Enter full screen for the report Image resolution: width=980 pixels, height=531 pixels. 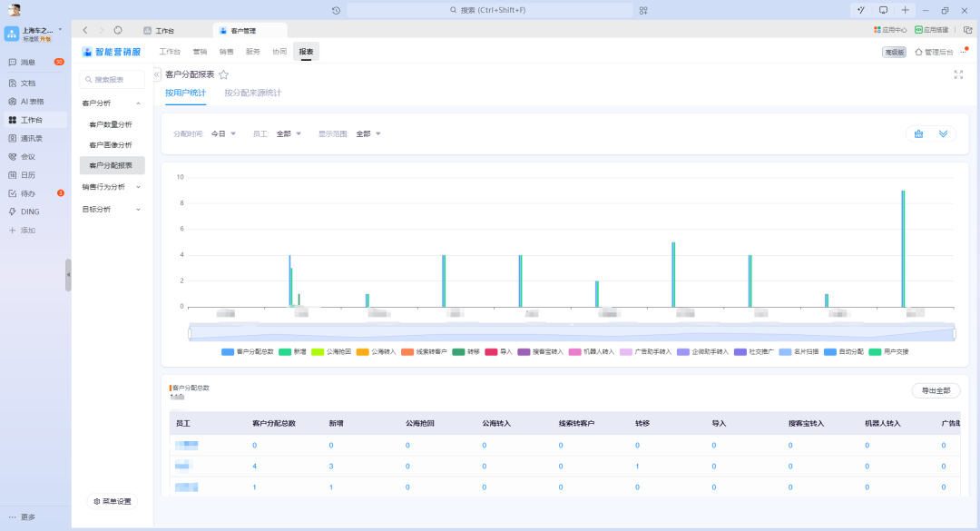coord(958,74)
